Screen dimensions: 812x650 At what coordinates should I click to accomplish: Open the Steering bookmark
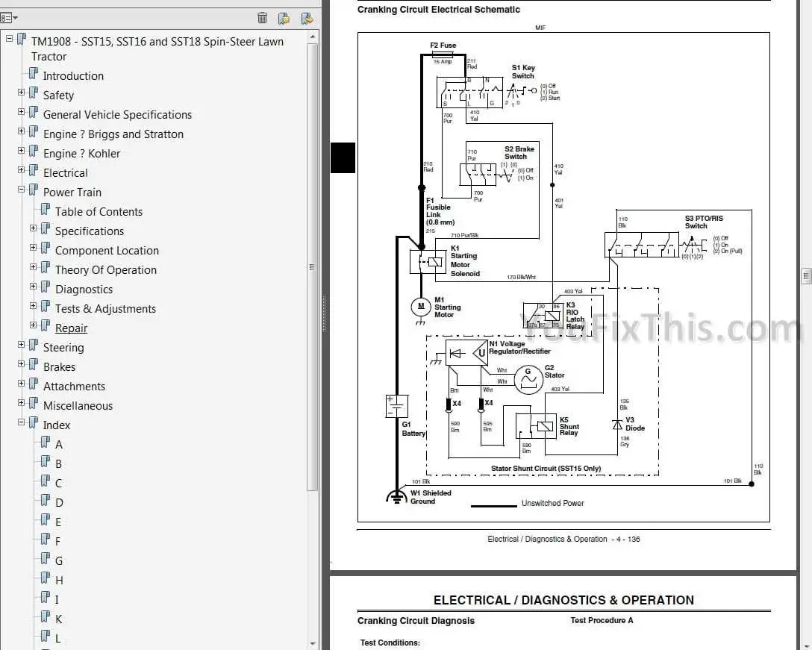point(63,348)
